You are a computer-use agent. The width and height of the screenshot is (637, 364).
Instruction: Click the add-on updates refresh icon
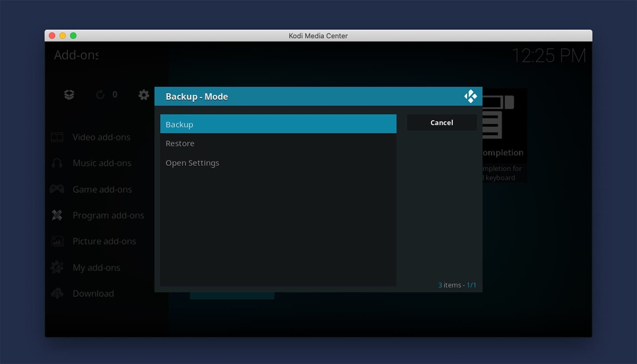pos(100,95)
